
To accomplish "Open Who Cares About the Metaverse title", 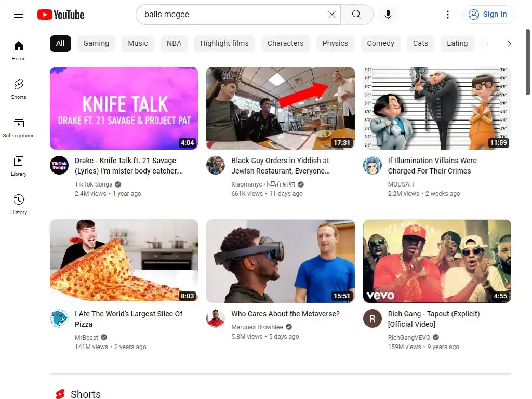I will pyautogui.click(x=285, y=314).
